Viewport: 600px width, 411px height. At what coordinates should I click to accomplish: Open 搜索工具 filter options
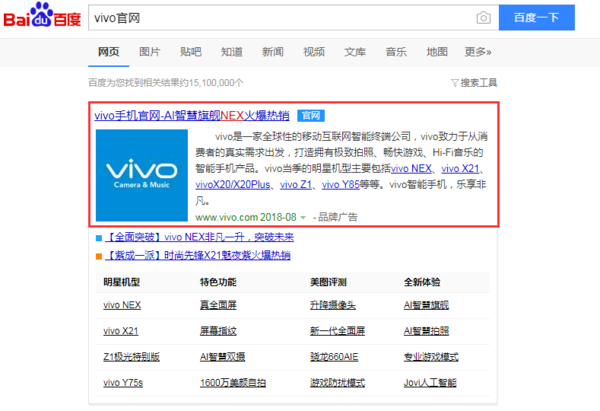click(474, 83)
